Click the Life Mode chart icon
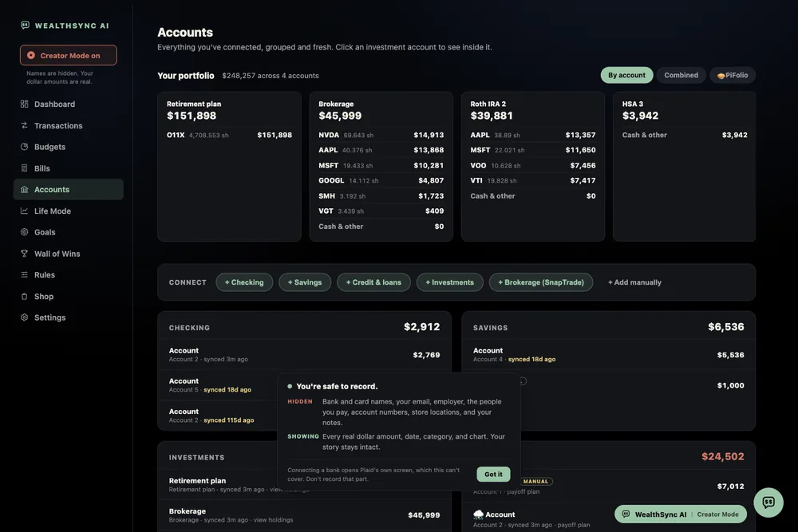The image size is (798, 532). [24, 211]
